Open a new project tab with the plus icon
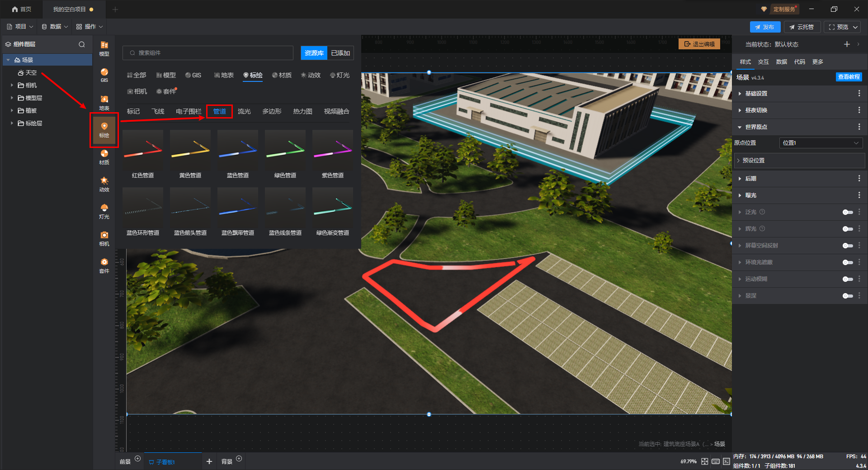 [115, 9]
